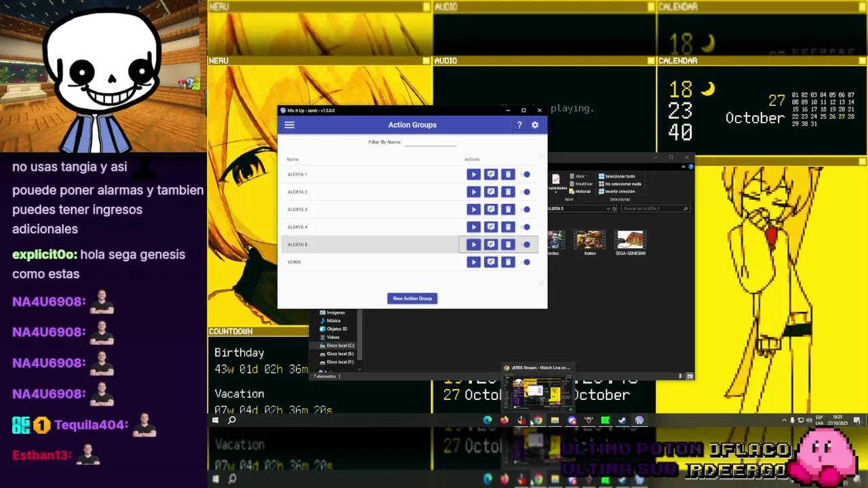Image resolution: width=868 pixels, height=488 pixels.
Task: Select Disco local (E:) drive
Action: [336, 354]
